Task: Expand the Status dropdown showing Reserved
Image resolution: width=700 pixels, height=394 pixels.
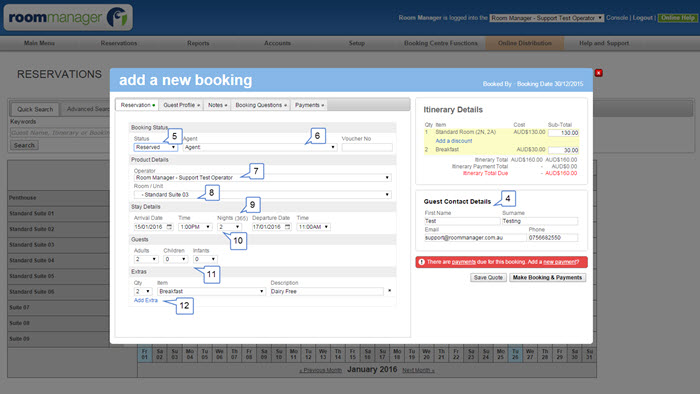Action: [155, 147]
